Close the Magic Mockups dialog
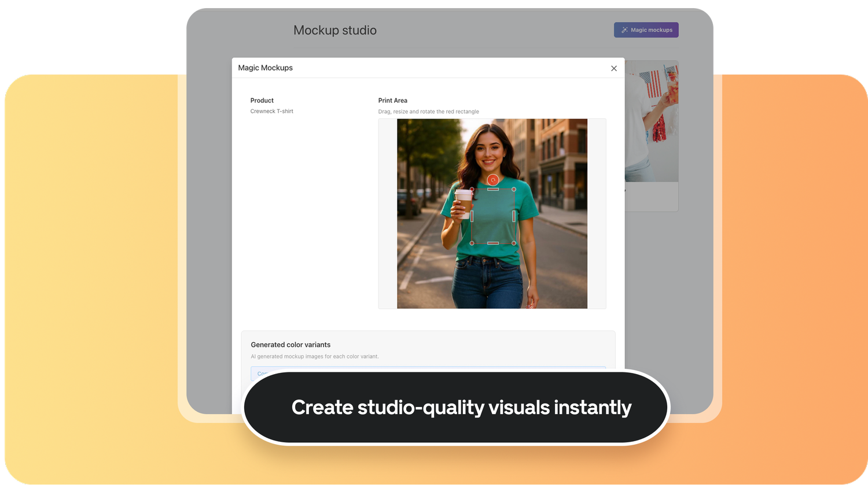Screen dimensions: 868x488 pos(614,68)
